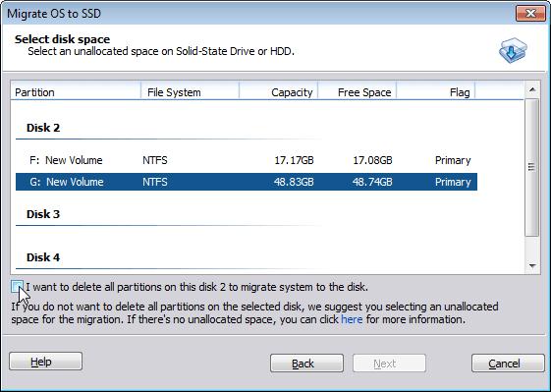Select the F: New Volume partition row
Screen dimensions: 551x392
pos(247,160)
